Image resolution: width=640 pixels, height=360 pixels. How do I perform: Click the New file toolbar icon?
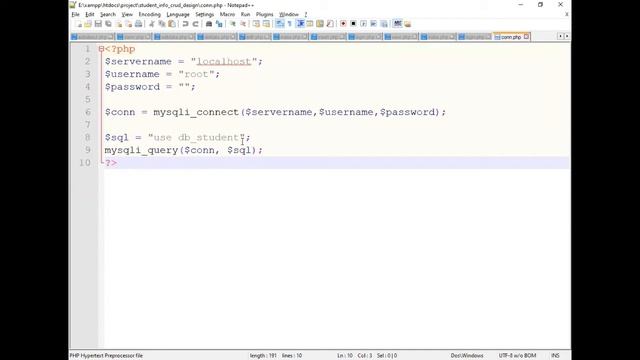78,24
